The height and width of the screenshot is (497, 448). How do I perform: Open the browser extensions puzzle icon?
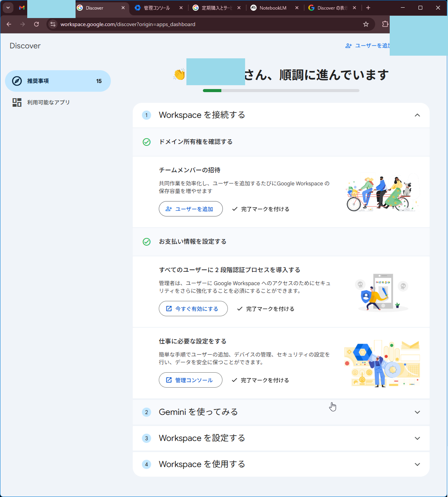385,24
